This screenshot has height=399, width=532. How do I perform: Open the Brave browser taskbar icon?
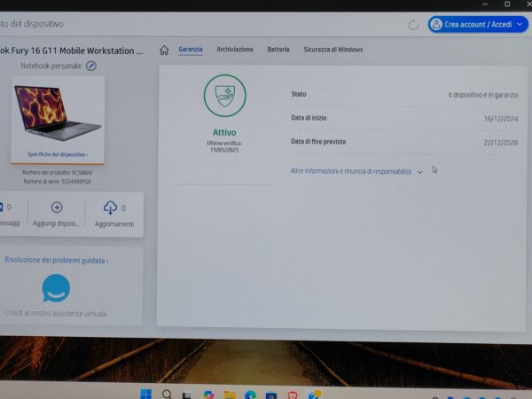pos(293,395)
